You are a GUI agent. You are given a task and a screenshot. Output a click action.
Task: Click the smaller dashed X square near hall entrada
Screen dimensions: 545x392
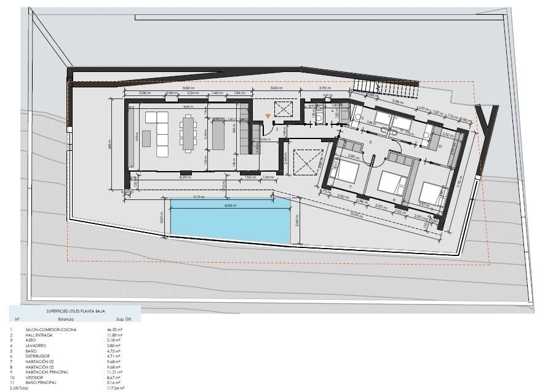tap(284, 109)
